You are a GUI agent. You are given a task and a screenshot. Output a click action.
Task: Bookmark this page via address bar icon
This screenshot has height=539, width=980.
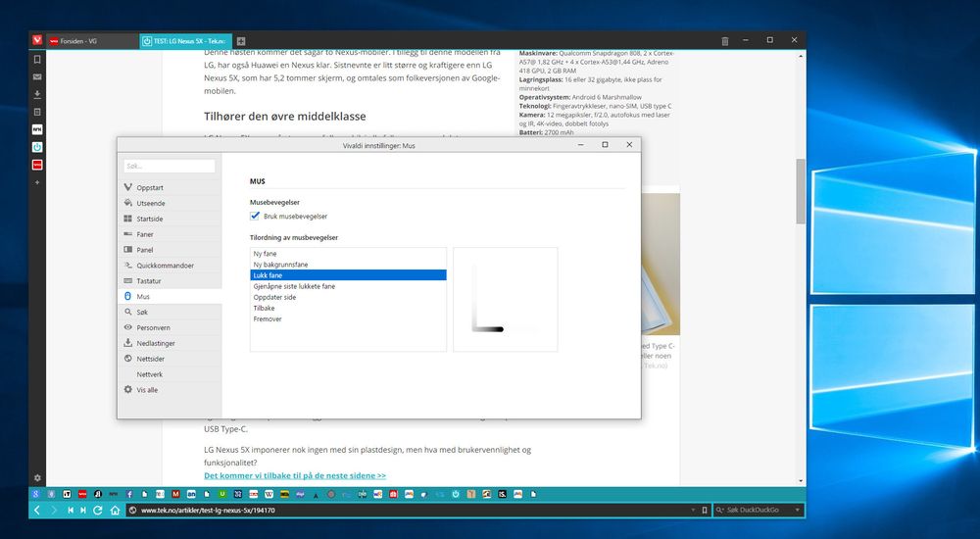(x=705, y=511)
